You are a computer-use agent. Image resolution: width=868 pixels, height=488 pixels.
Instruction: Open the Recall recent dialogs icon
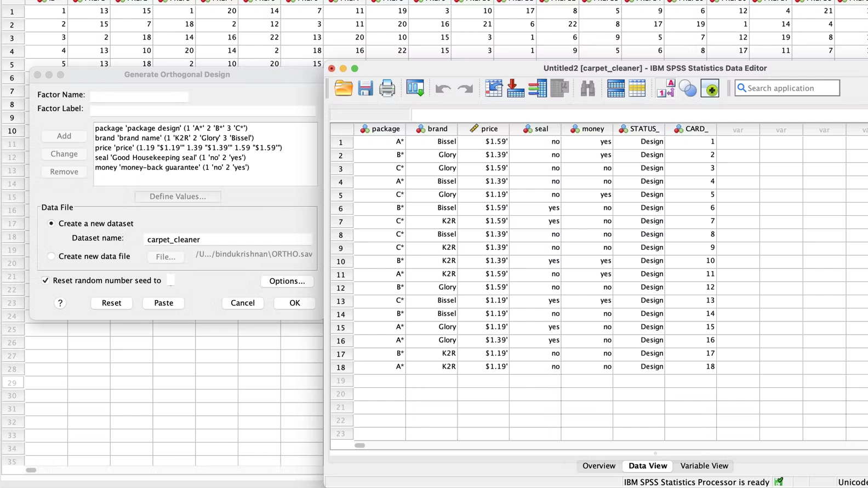415,88
